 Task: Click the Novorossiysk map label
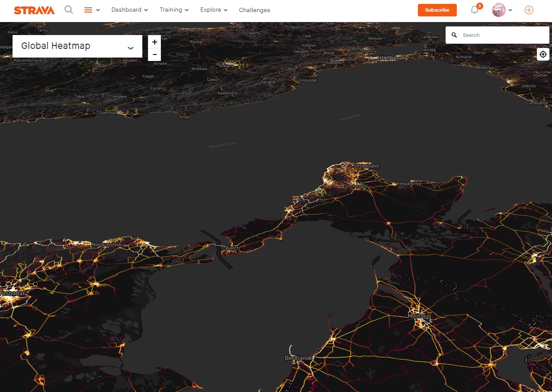tap(106, 244)
